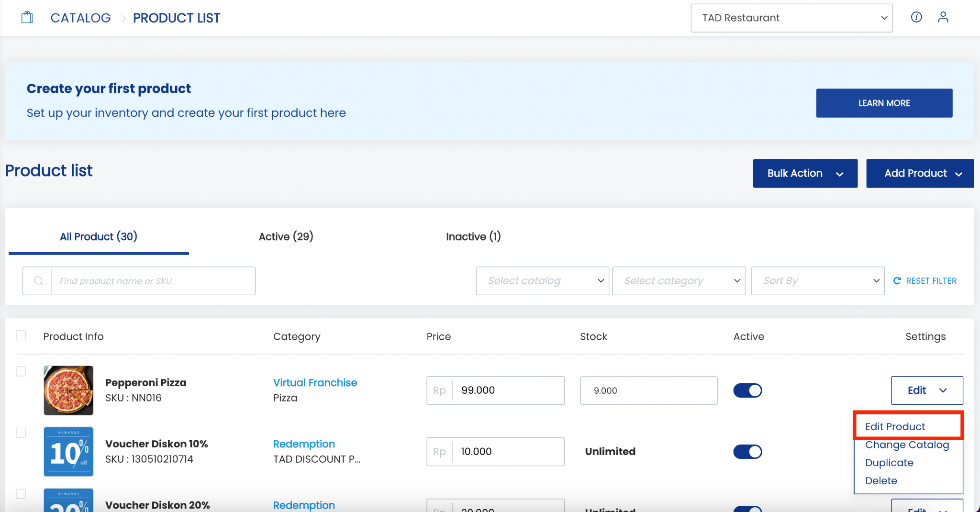
Task: Click the PRODUCT LIST breadcrumb text
Action: click(177, 18)
